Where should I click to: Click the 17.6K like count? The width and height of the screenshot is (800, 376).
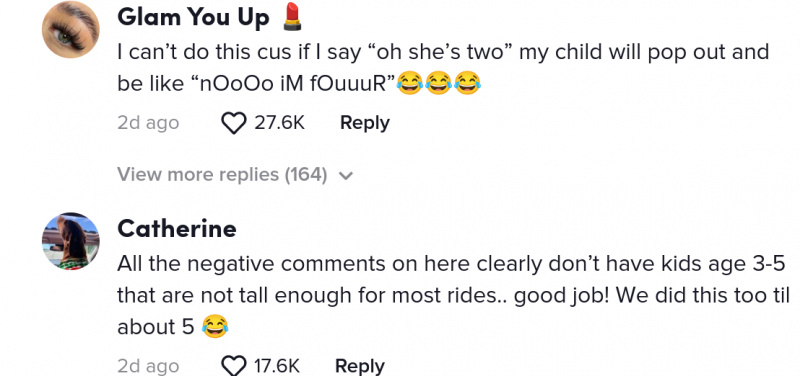coord(277,365)
